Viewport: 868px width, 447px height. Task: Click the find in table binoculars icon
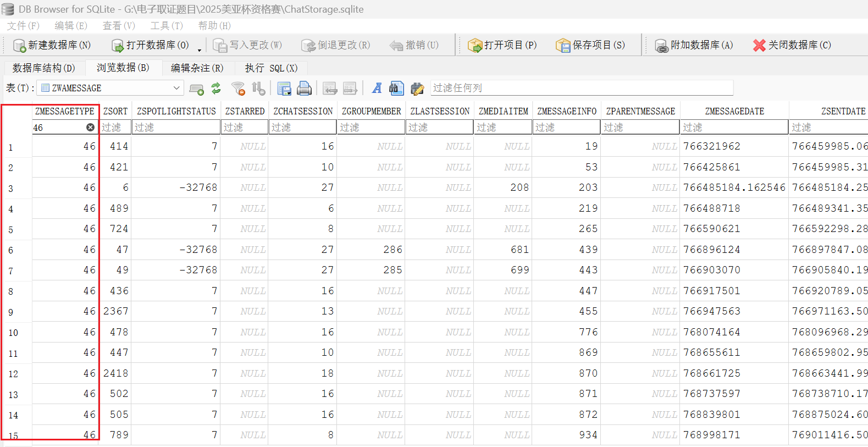click(x=396, y=89)
